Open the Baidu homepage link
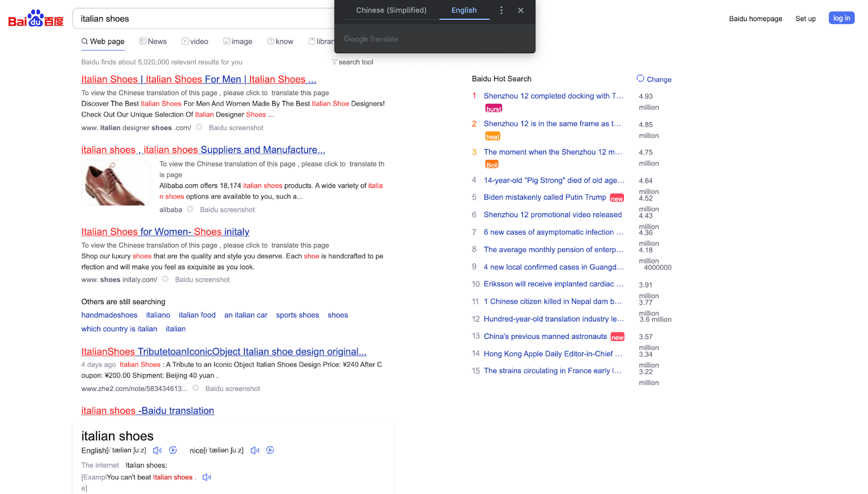 coord(756,19)
